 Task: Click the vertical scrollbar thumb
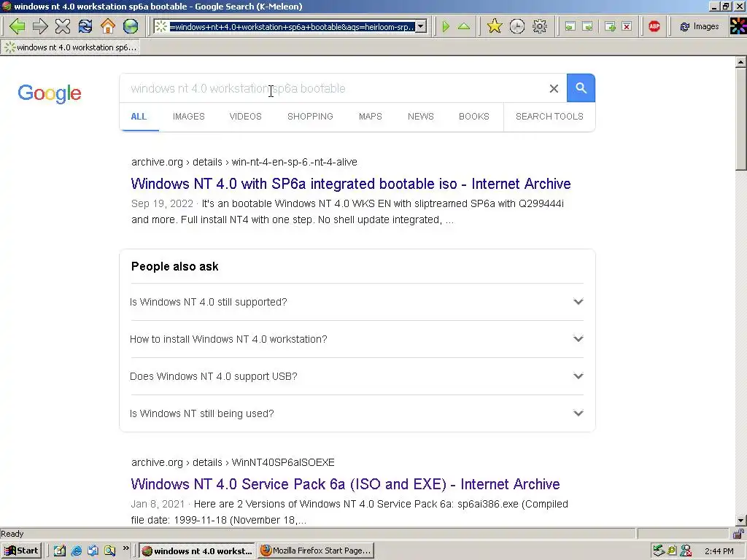coord(741,119)
